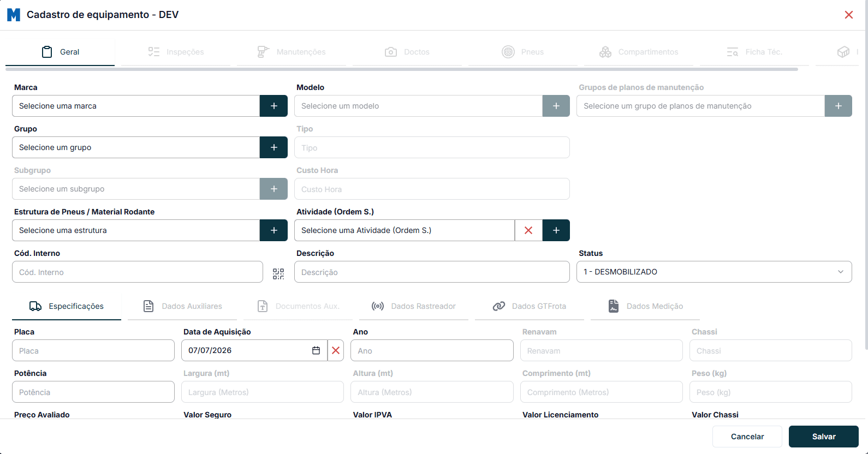Go to the Dados Medição tab
This screenshot has height=454, width=868.
645,306
